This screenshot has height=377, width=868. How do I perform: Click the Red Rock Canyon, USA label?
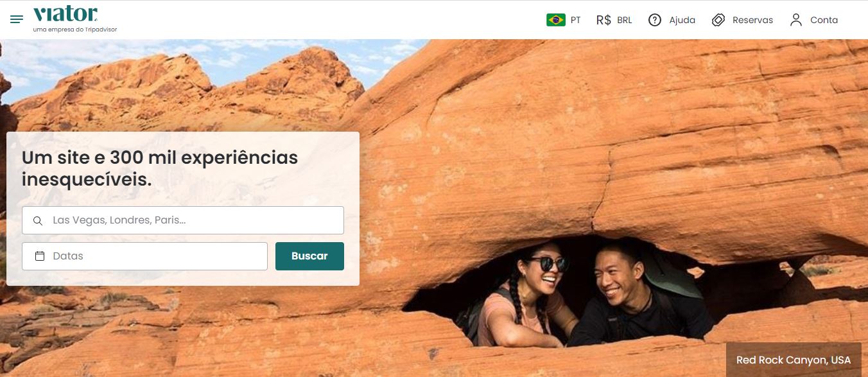coord(794,360)
